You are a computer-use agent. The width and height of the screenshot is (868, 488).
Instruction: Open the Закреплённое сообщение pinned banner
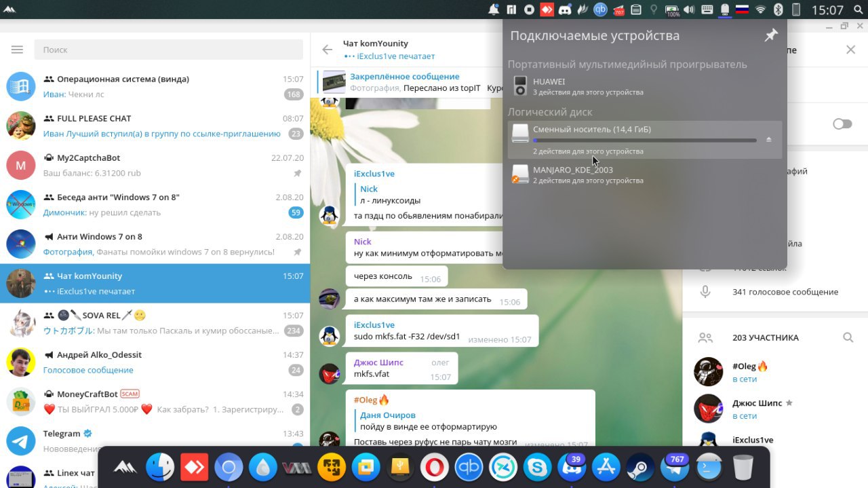pos(410,82)
